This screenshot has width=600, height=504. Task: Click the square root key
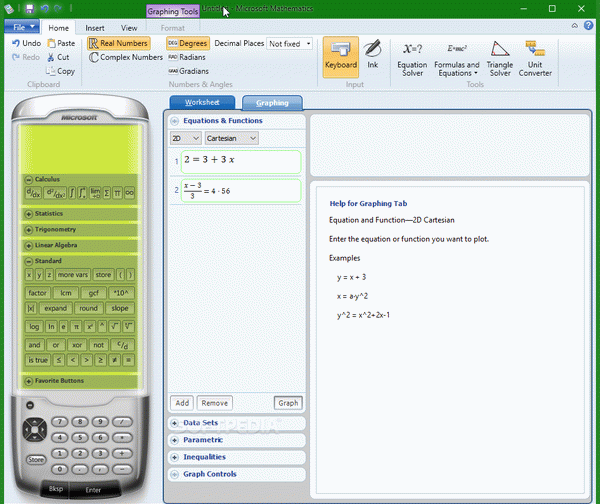[114, 327]
